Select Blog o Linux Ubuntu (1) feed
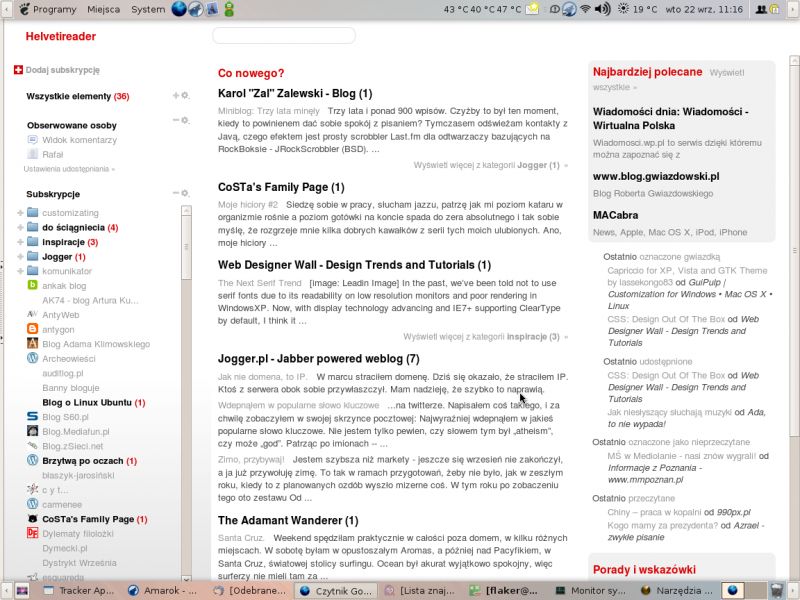 (94, 403)
